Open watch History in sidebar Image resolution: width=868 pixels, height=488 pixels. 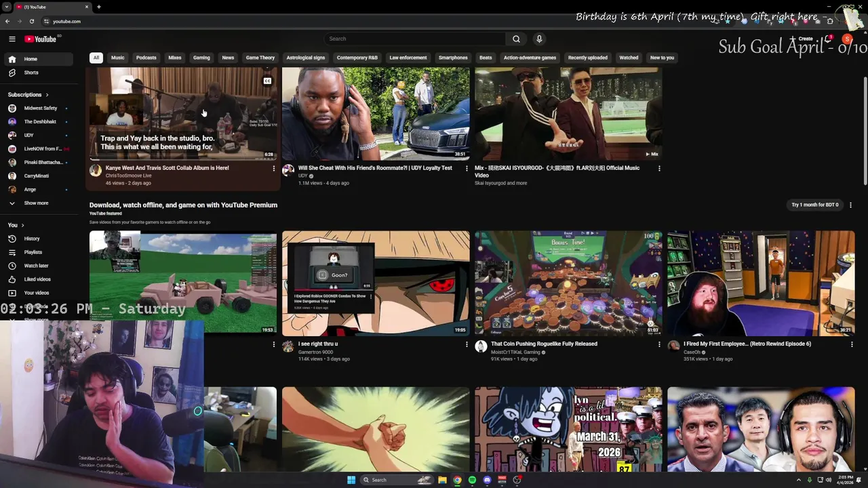39,239
